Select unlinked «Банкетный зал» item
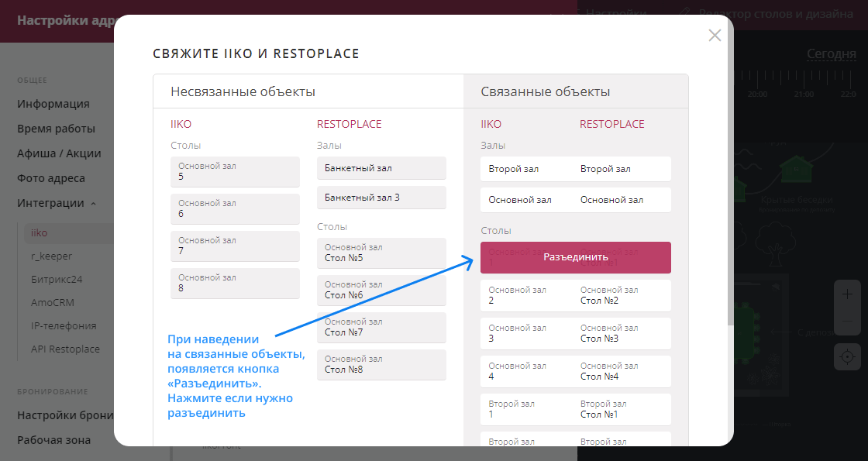The image size is (868, 461). click(381, 167)
